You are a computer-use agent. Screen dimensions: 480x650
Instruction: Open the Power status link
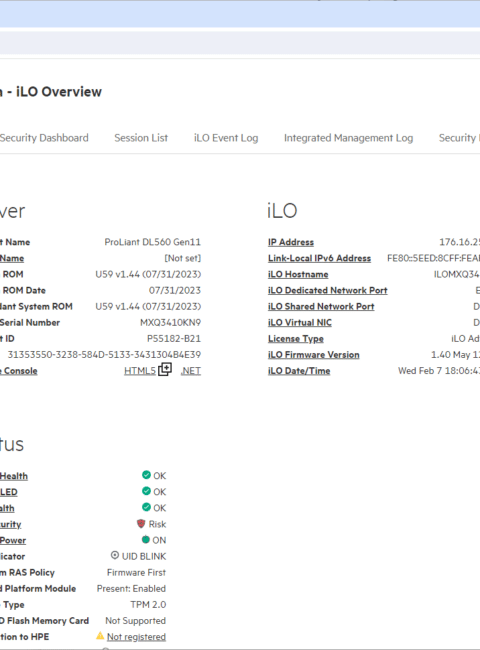[13, 541]
